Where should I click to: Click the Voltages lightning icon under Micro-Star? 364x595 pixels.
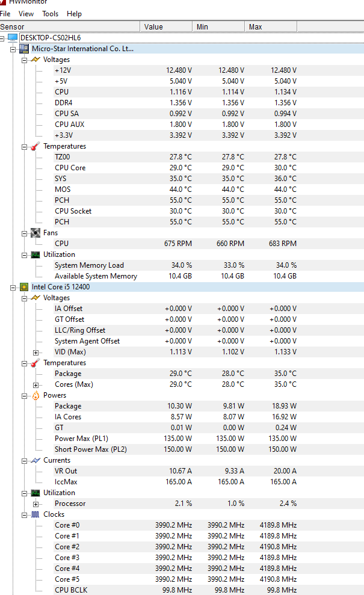click(x=35, y=60)
